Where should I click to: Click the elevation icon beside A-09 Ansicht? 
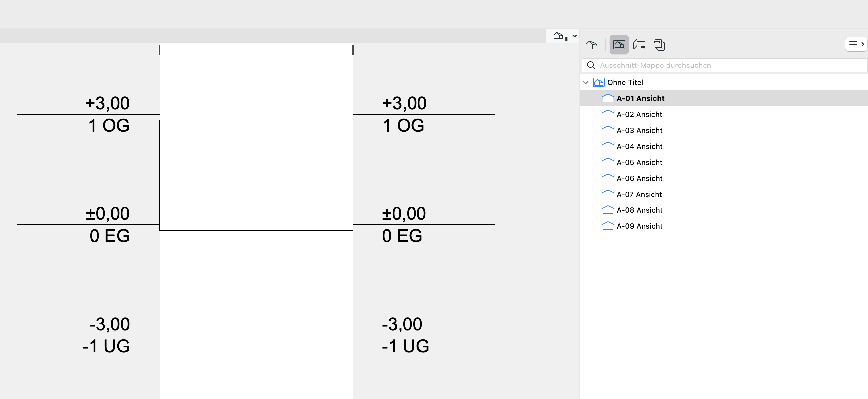607,226
